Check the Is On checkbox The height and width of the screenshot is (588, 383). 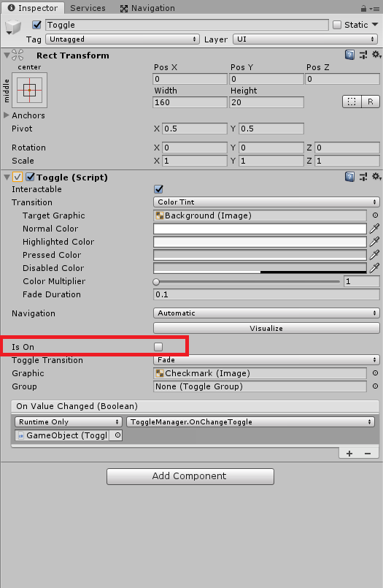tap(158, 347)
